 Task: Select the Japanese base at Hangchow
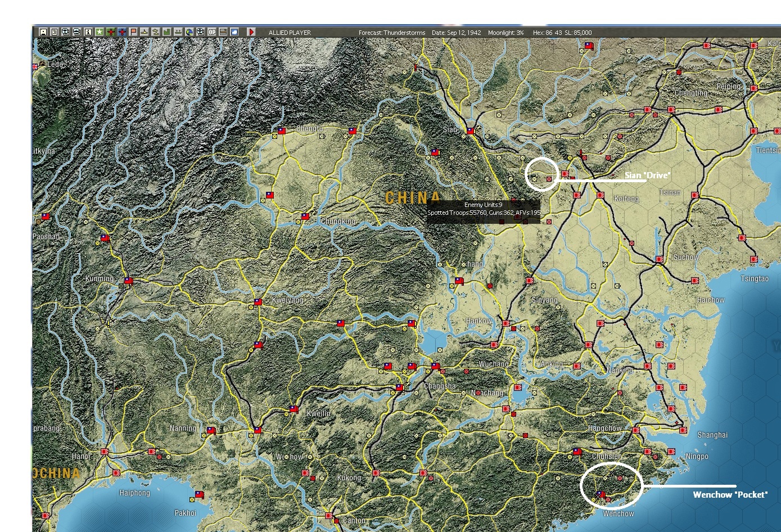click(x=636, y=430)
